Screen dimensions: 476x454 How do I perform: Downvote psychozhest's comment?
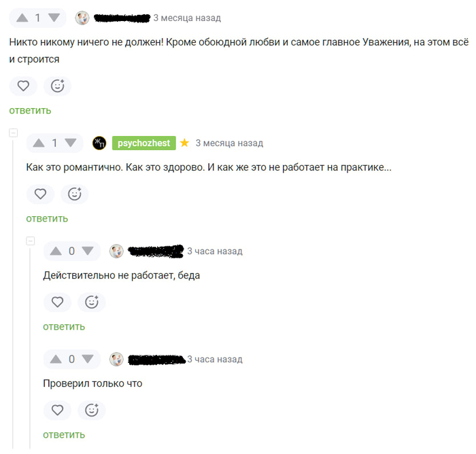(71, 143)
